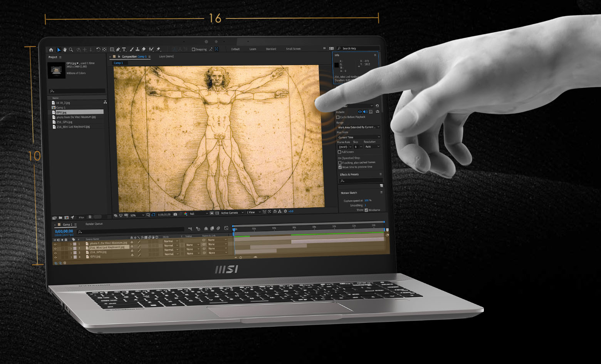601x364 pixels.
Task: Click the snapshot camera icon in viewer
Action: (175, 214)
